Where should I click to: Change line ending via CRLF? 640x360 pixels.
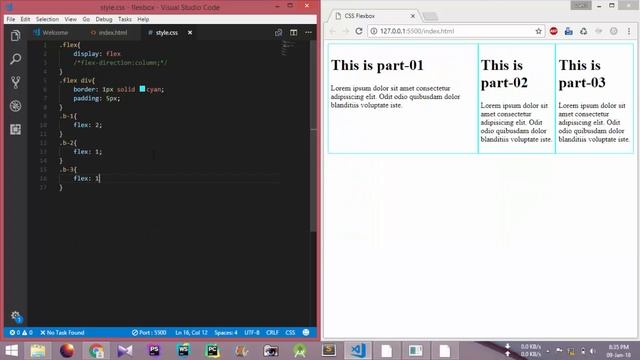(x=272, y=332)
